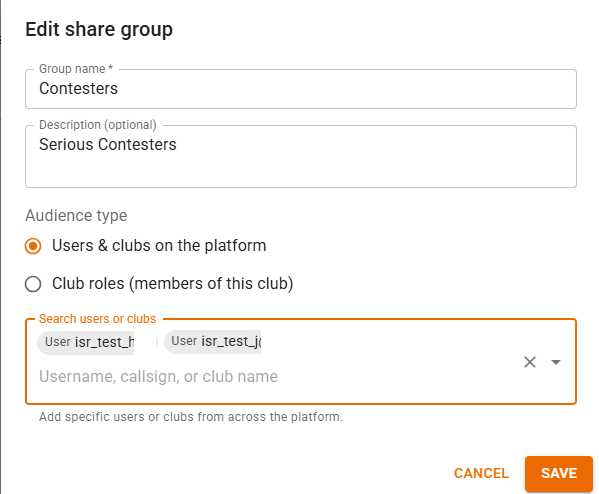Click the 'Description (optional)' floating label
599x494 pixels.
click(x=98, y=125)
